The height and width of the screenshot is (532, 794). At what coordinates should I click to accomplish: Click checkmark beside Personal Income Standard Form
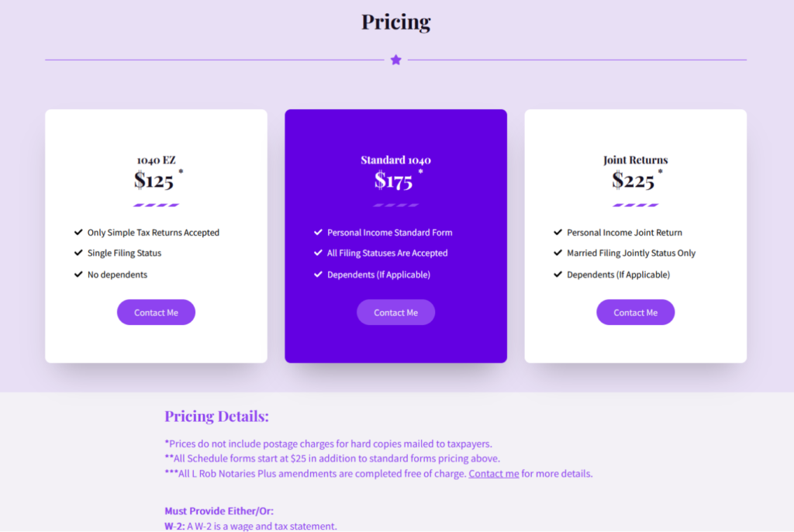tap(318, 232)
